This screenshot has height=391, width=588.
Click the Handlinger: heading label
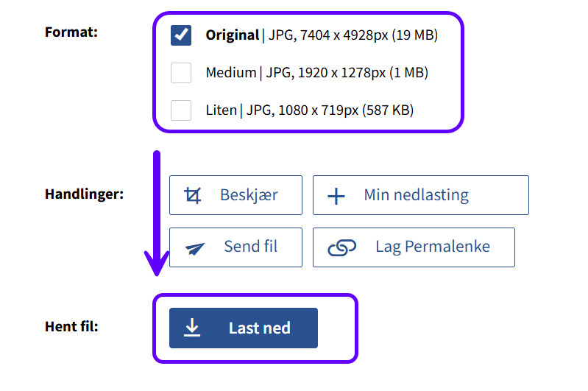point(84,194)
